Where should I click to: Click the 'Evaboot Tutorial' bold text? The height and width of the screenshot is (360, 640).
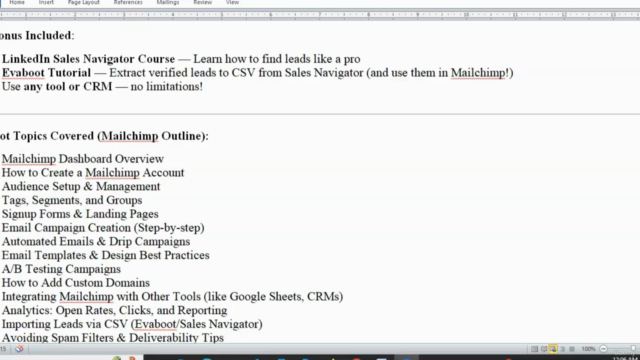point(46,73)
